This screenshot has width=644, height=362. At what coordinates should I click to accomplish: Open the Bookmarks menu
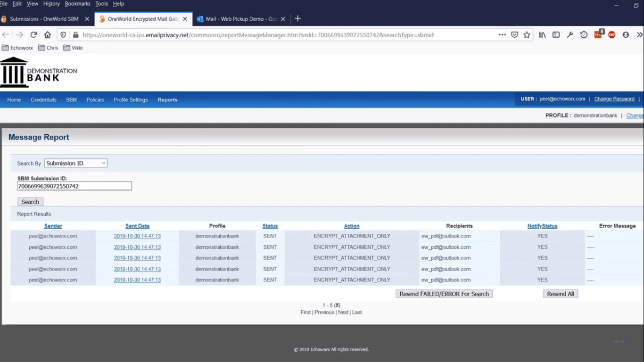pyautogui.click(x=77, y=3)
